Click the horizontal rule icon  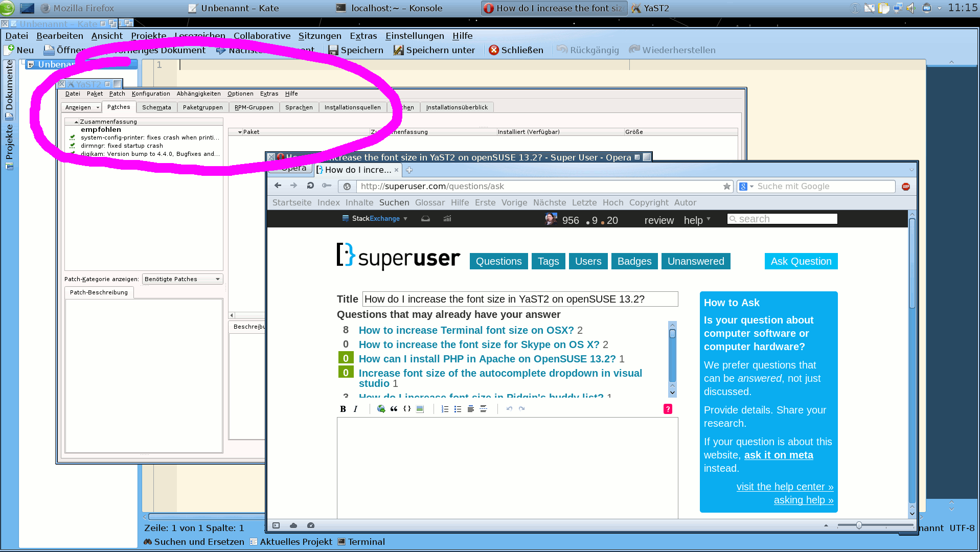(483, 409)
